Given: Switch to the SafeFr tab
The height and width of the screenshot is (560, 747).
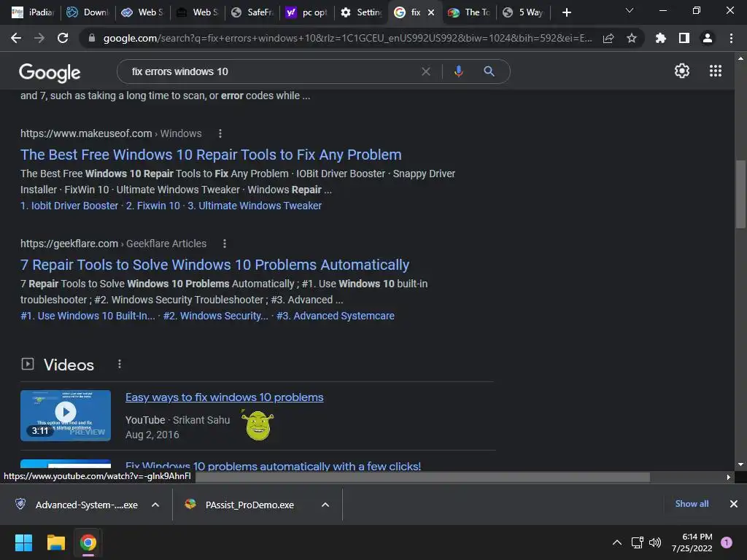Looking at the screenshot, I should click(x=252, y=12).
